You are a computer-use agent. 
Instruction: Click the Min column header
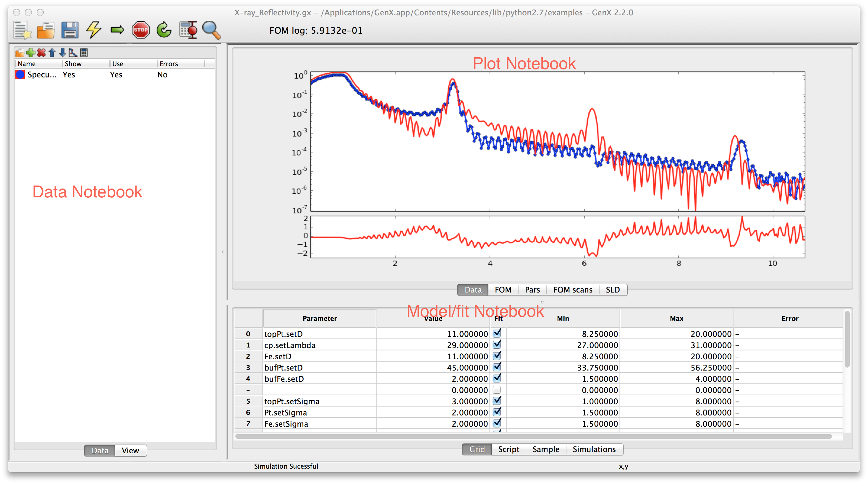pos(563,319)
